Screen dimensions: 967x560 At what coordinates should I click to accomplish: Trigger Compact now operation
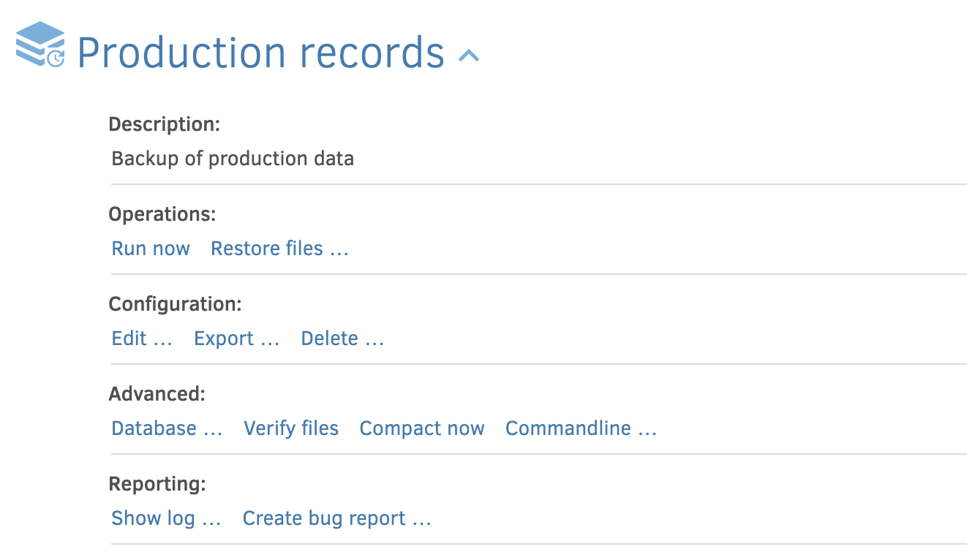[x=422, y=428]
